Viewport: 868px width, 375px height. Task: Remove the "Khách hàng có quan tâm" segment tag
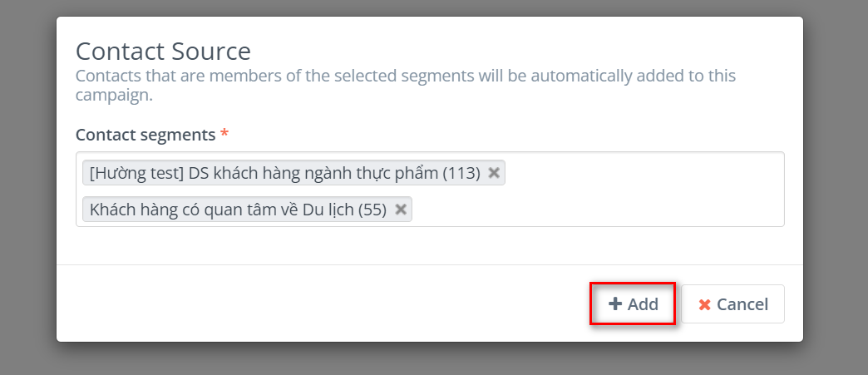(401, 210)
